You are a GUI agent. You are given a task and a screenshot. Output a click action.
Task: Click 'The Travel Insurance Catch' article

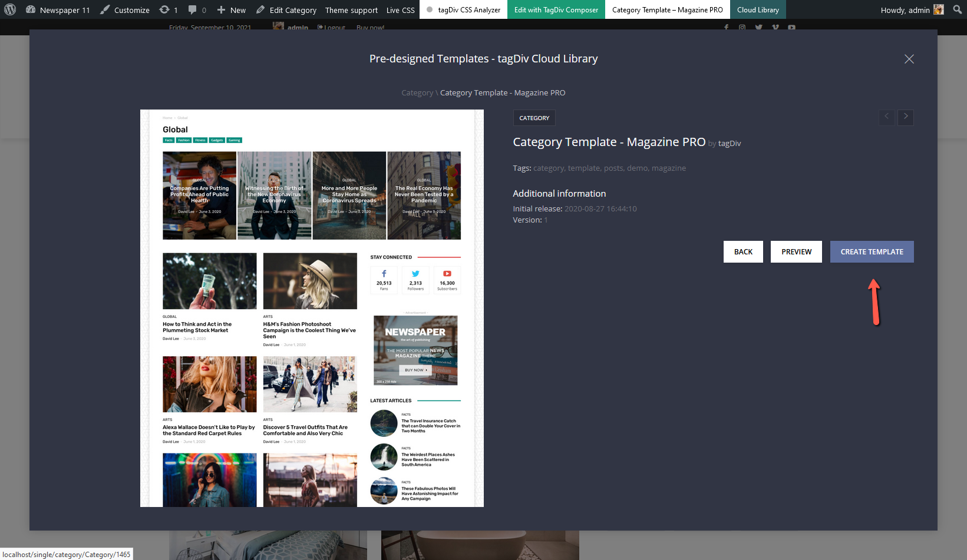pos(431,426)
